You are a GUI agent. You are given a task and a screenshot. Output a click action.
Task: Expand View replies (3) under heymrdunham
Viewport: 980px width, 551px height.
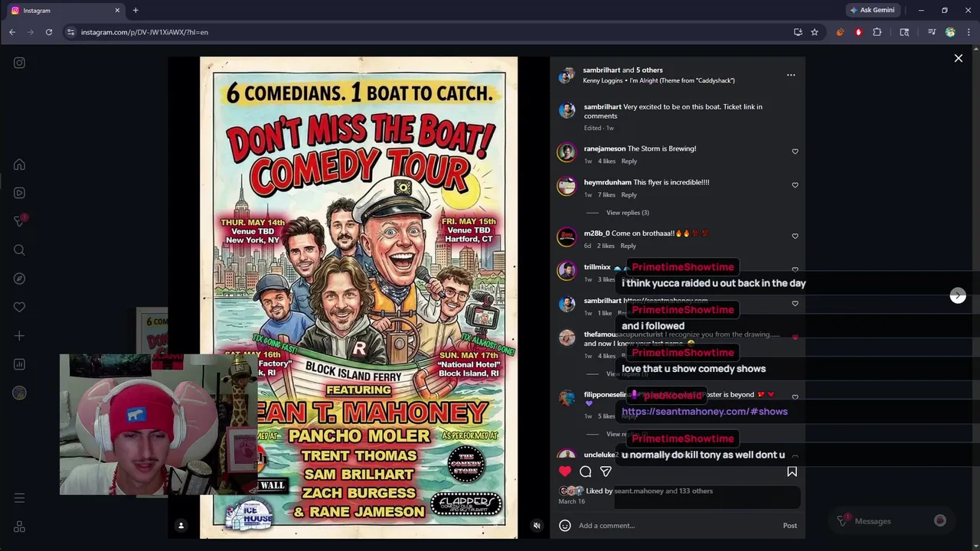(x=628, y=213)
